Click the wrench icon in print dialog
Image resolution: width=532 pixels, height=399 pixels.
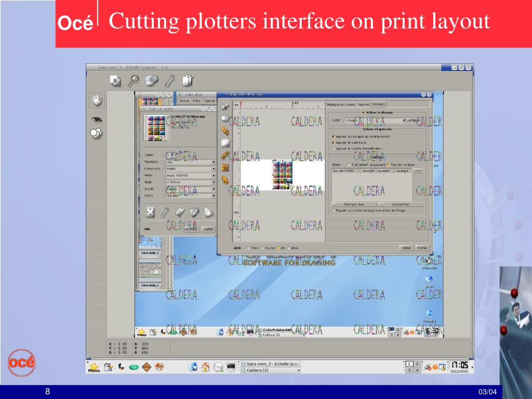point(165,212)
